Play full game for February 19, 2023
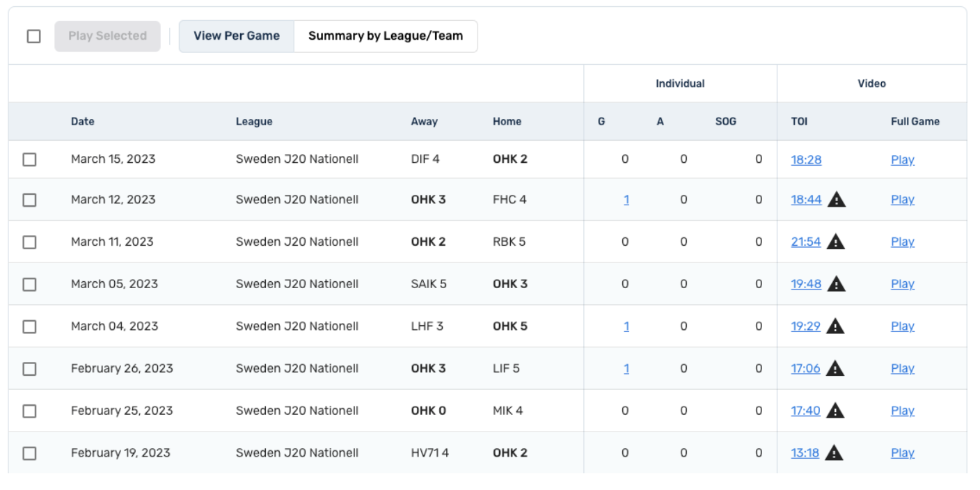Screen dimensions: 980x490 (903, 453)
